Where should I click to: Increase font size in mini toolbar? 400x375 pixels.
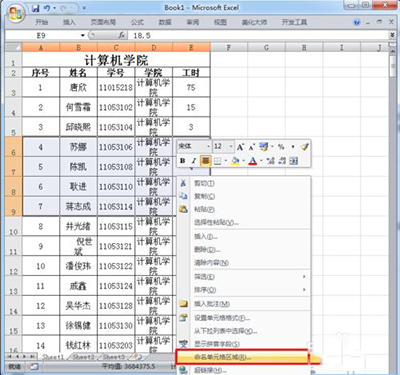(x=240, y=147)
